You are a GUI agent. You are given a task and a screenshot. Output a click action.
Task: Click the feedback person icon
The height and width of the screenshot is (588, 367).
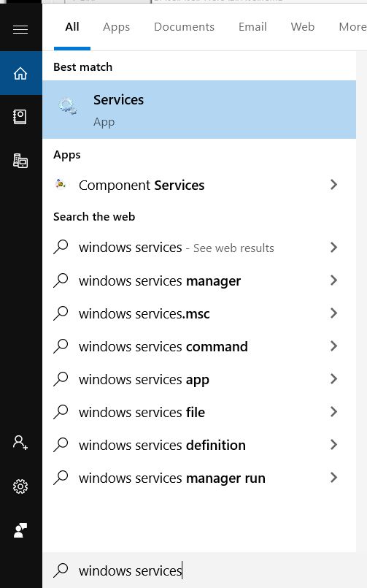(x=20, y=530)
